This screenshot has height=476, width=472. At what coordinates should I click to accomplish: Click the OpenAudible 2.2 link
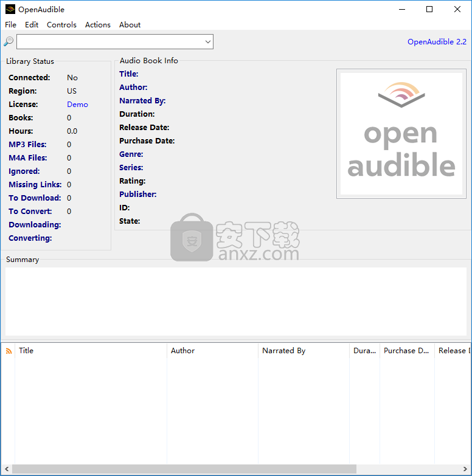437,41
